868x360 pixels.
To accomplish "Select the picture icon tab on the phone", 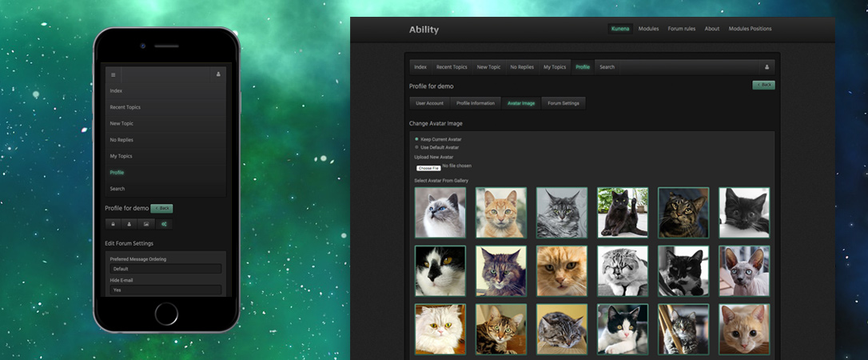I will (x=146, y=224).
